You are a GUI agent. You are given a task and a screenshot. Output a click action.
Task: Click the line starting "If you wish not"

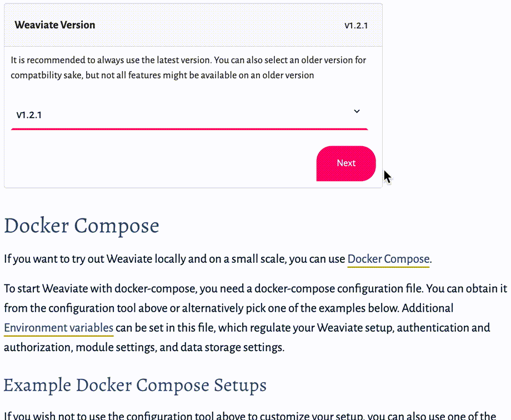(250, 416)
